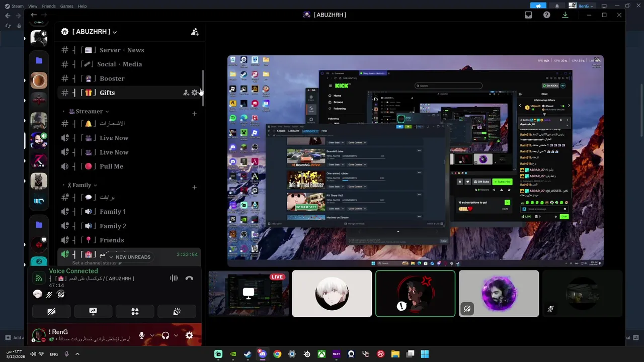This screenshot has width=644, height=362.
Task: Toggle microphone mute in user panel
Action: point(142,335)
